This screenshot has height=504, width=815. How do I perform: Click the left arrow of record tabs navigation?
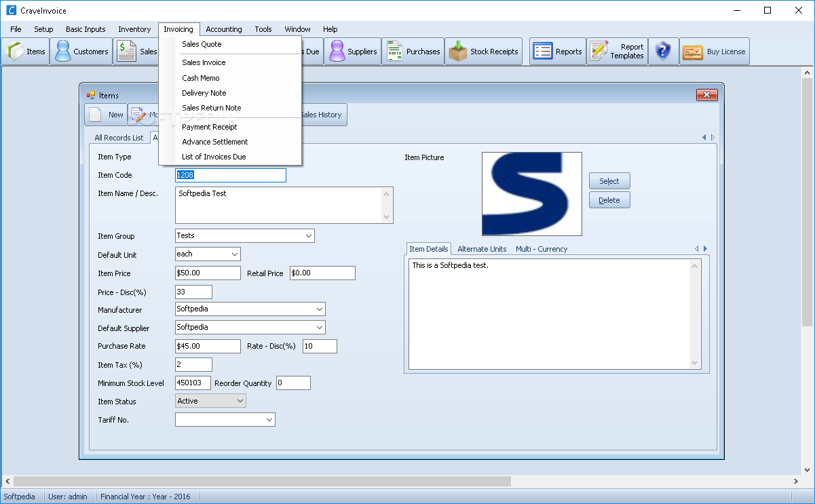[704, 138]
